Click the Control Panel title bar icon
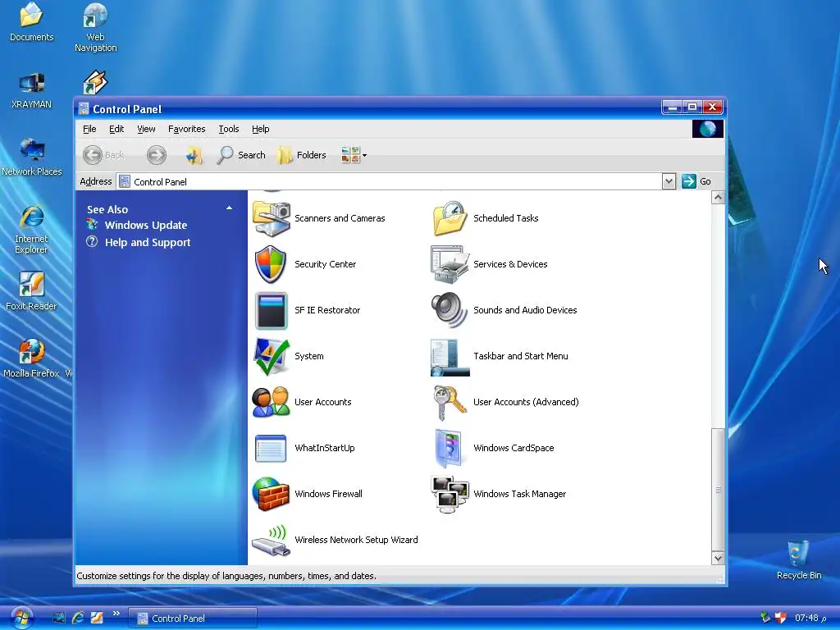The image size is (840, 630). [x=84, y=109]
